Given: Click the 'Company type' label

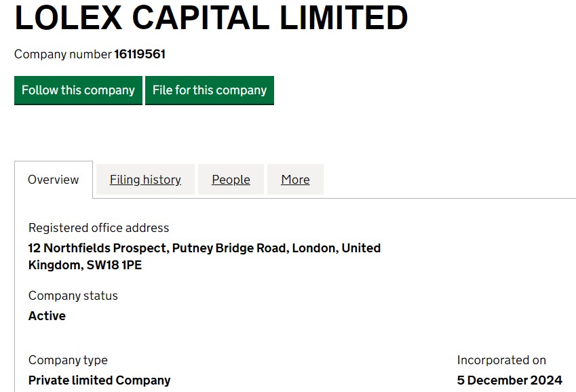Looking at the screenshot, I should (x=68, y=360).
